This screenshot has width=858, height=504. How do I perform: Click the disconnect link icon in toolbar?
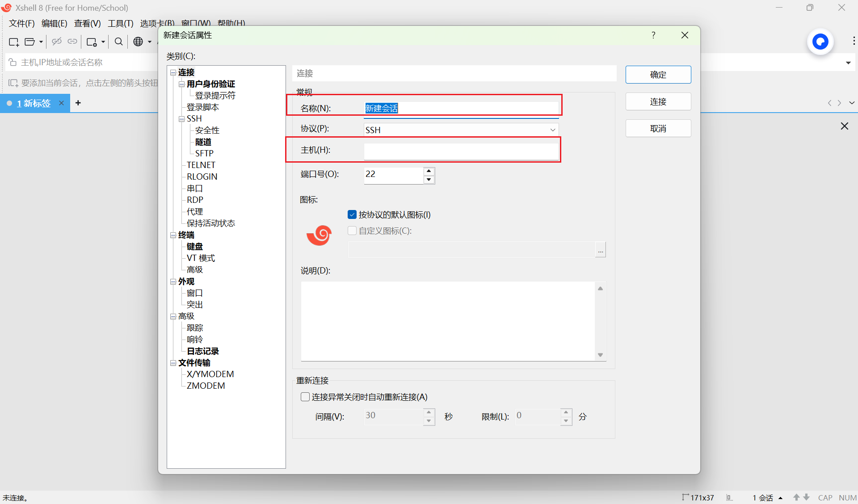[57, 42]
